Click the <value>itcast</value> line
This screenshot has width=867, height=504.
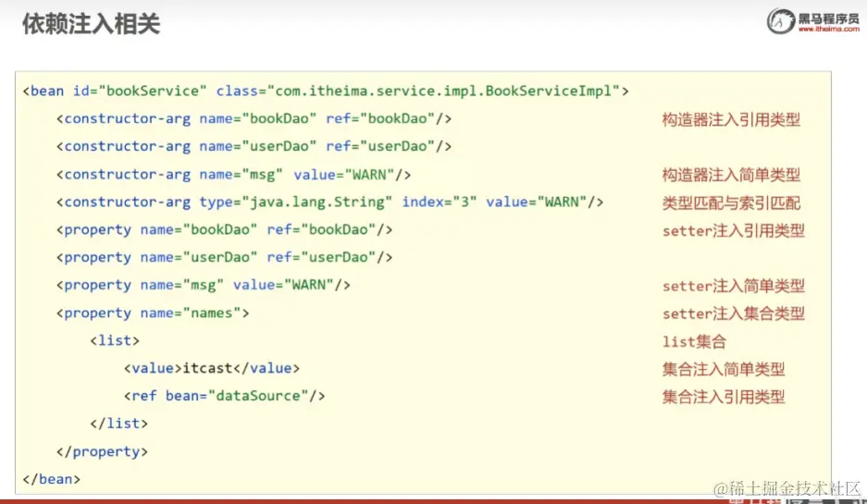pos(212,368)
